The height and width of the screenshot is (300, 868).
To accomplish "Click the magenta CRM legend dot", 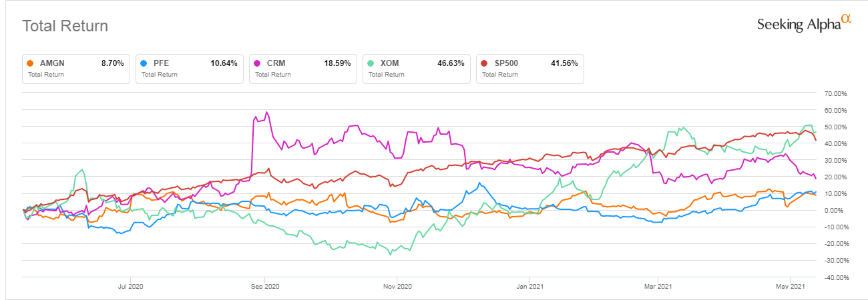I will (x=257, y=63).
